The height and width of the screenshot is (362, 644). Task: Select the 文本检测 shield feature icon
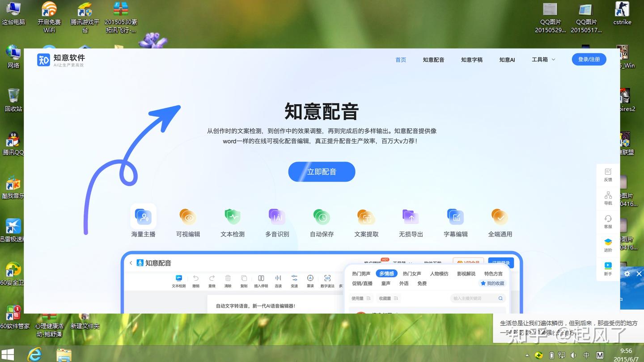[233, 217]
